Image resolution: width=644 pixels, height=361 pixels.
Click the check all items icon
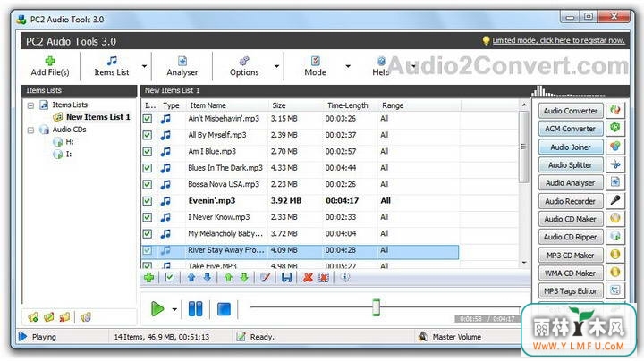pos(170,278)
